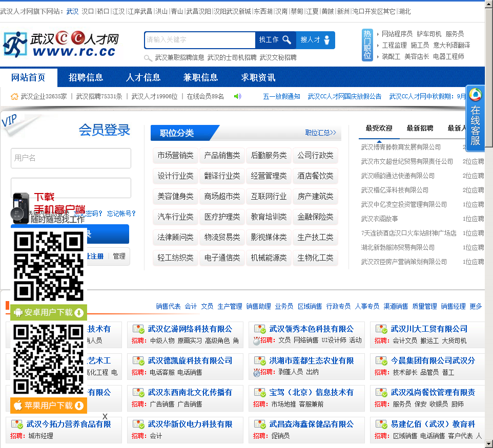Click certified icon beside 武汉东西南北文化传播
Viewport: 493px width, 448px height.
point(138,393)
